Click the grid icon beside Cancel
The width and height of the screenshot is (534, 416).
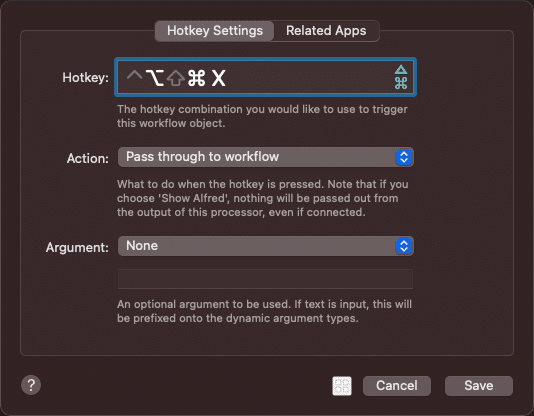pyautogui.click(x=342, y=386)
